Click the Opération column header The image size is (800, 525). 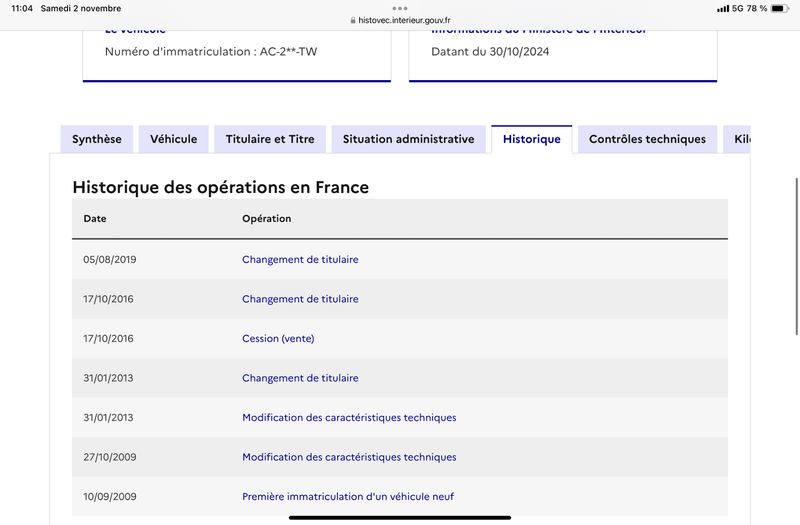click(266, 218)
